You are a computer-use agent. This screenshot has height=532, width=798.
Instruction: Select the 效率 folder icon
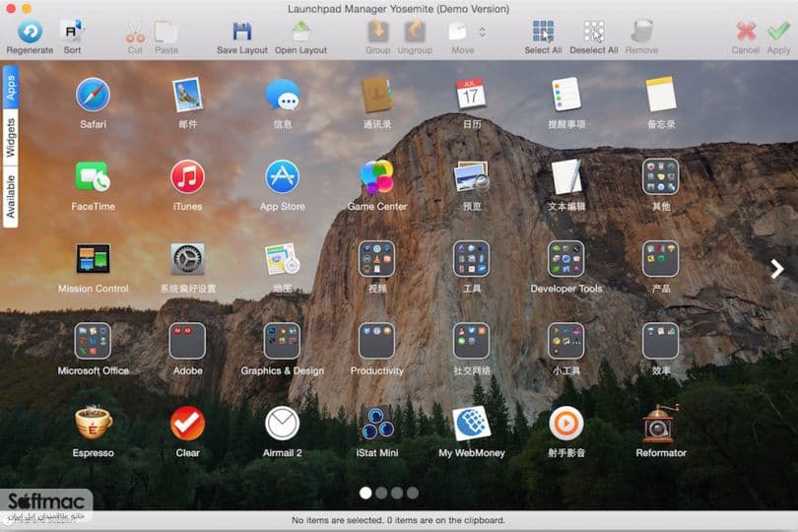(661, 341)
